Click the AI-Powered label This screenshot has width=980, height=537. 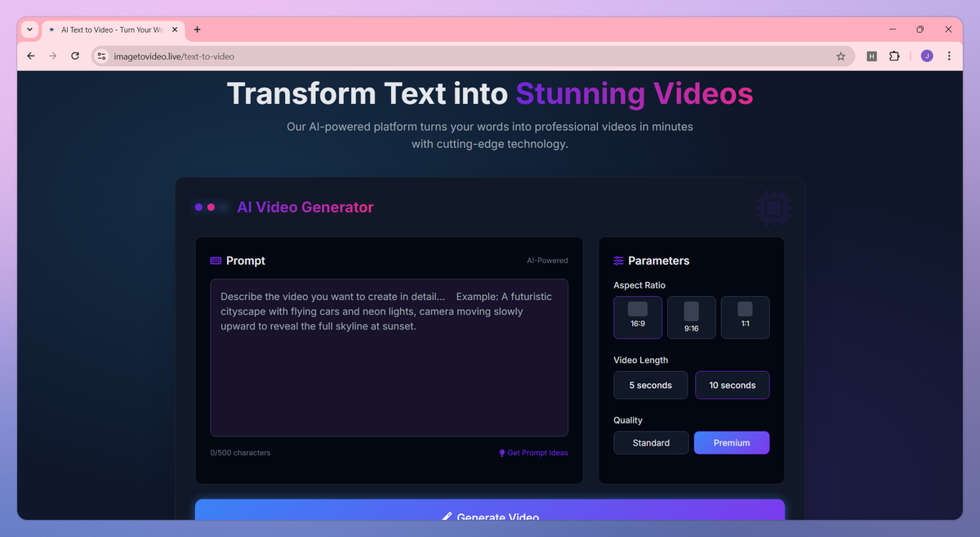[x=547, y=261]
